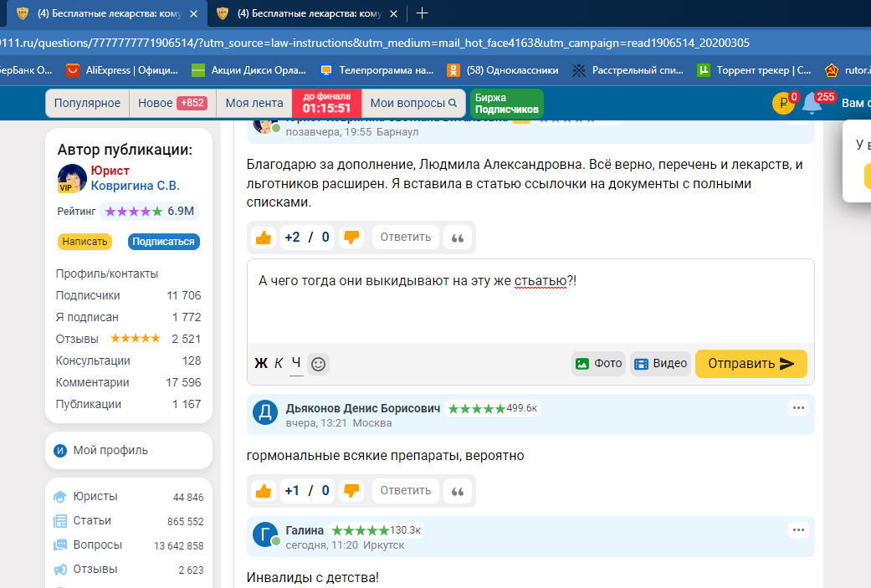871x588 pixels.
Task: Open three-dot menu on Dyakonov's comment
Action: click(798, 408)
